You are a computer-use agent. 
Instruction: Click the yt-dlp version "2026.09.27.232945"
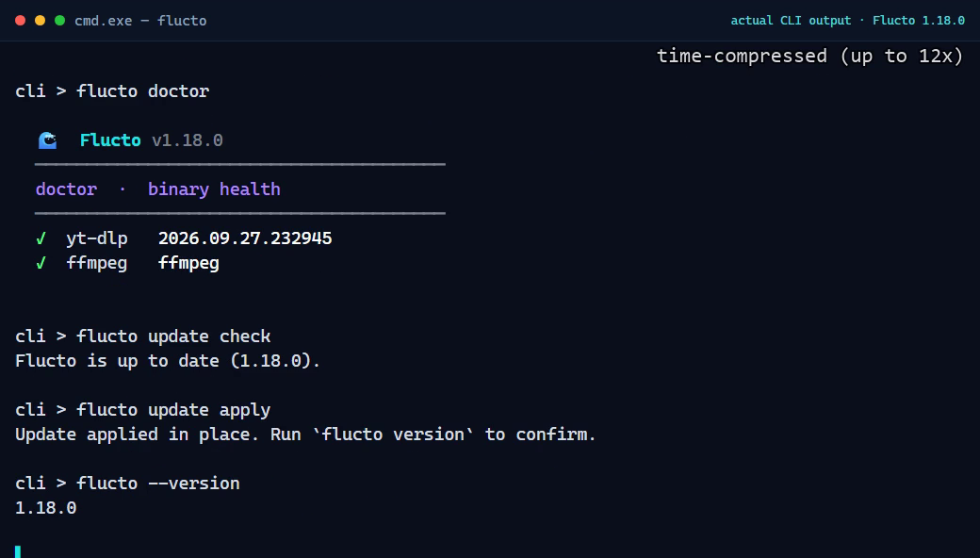(245, 238)
